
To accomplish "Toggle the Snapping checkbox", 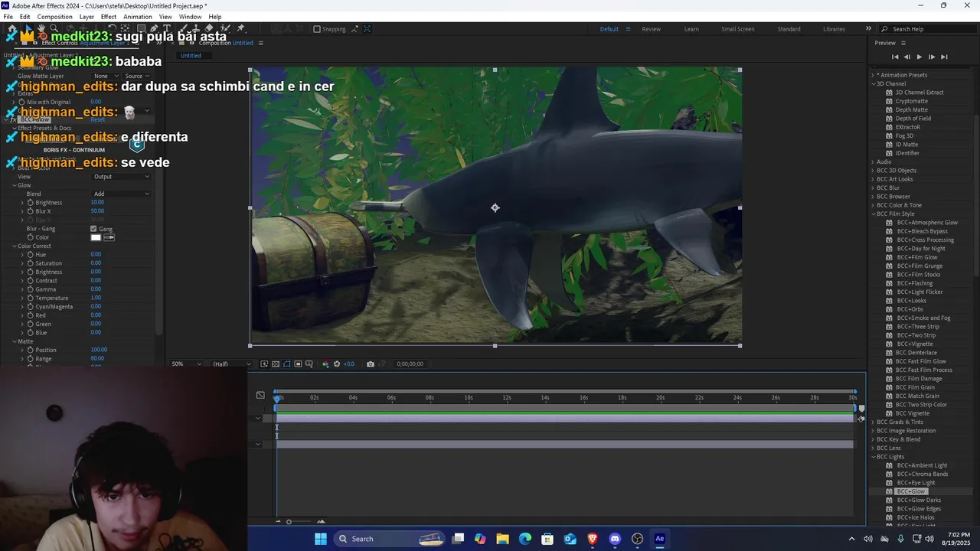I will (x=317, y=29).
